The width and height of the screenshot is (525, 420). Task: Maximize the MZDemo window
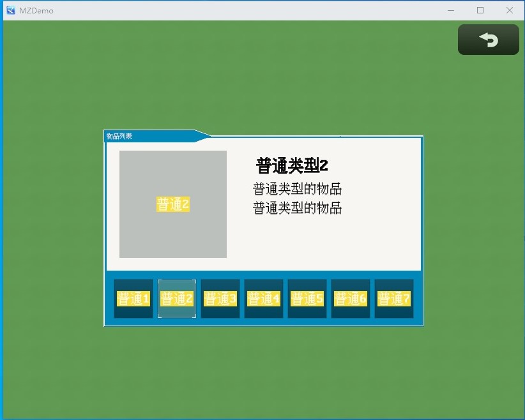pyautogui.click(x=480, y=10)
